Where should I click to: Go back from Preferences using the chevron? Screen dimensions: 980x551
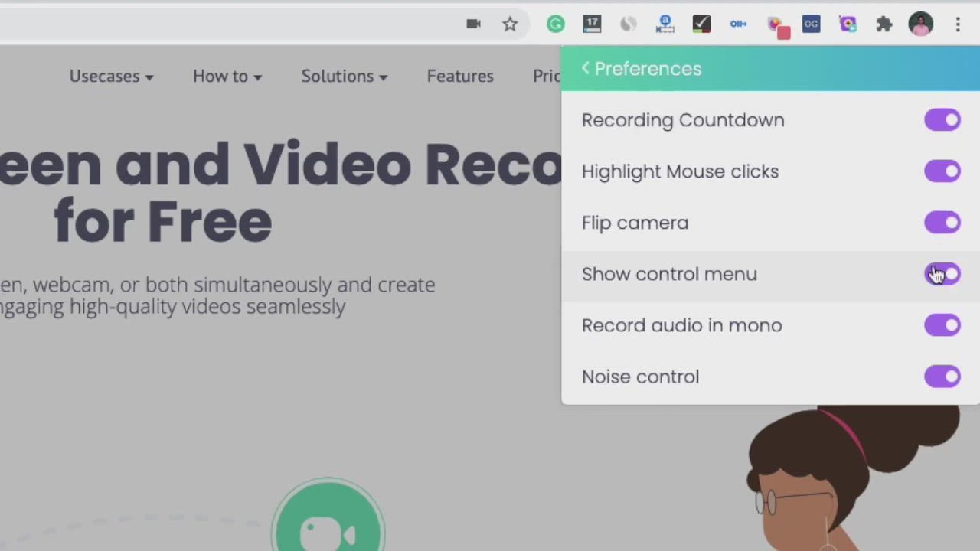tap(586, 68)
